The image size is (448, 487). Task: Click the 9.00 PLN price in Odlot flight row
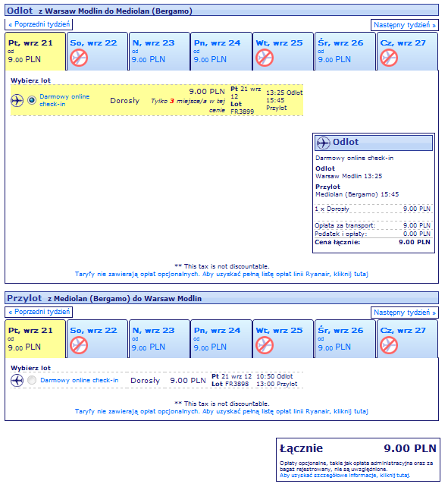point(207,92)
